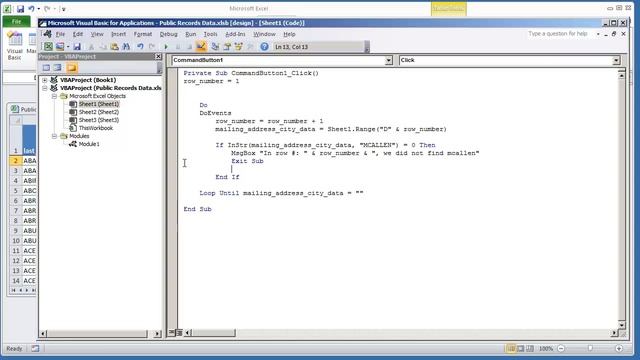Open the View menu
The image size is (640, 360).
[x=97, y=34]
